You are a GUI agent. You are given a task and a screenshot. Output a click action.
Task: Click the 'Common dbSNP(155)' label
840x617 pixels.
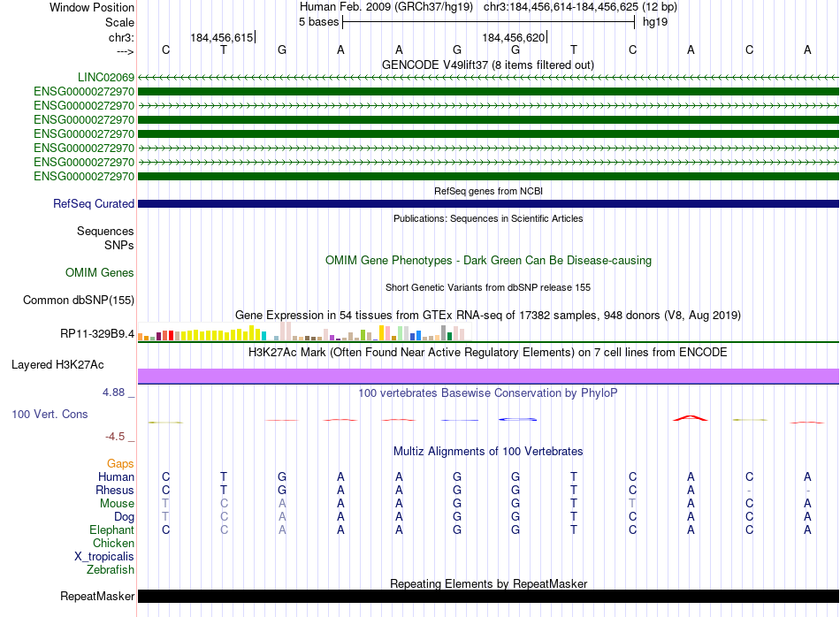[x=79, y=300]
